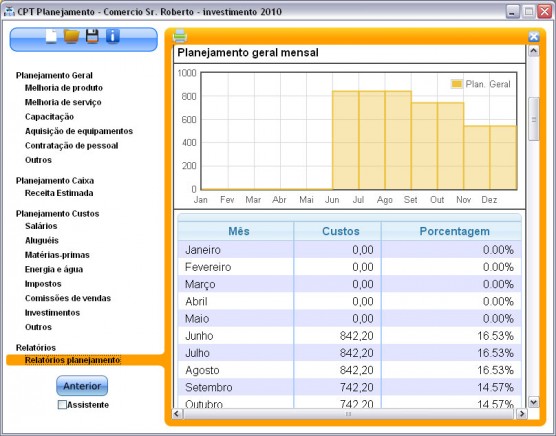Screen dimensions: 556x436
Task: Click the report's vertical scroll down arrow
Action: (534, 402)
